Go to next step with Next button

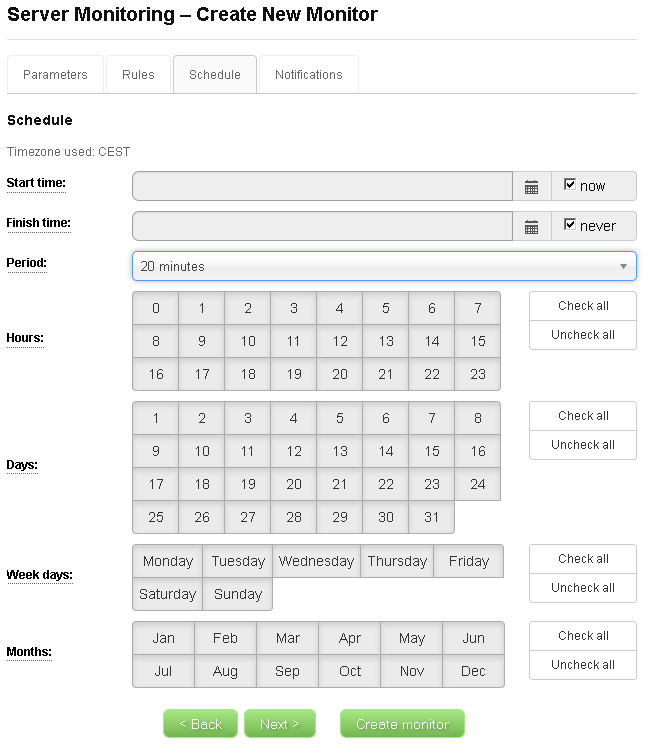pos(279,724)
